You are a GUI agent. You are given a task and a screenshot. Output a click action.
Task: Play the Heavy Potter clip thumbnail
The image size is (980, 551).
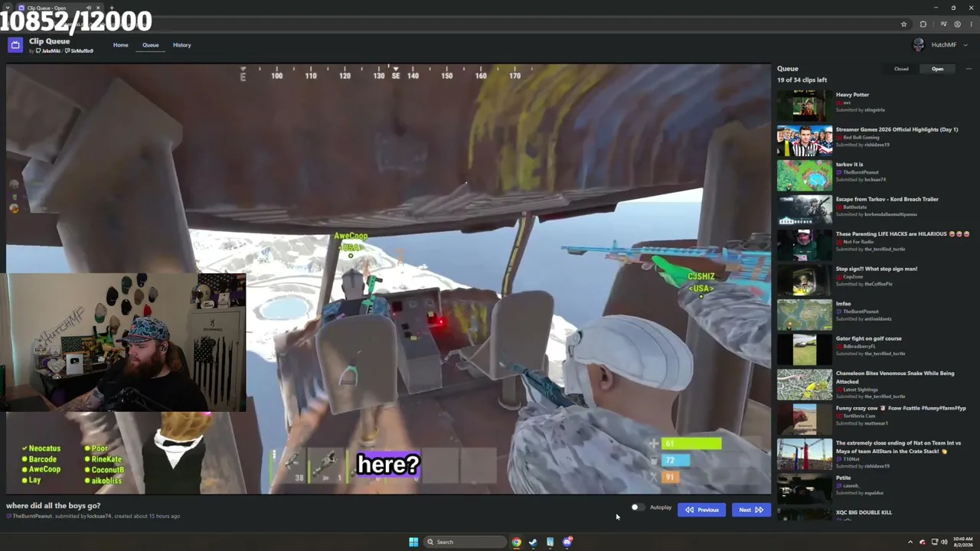click(805, 105)
